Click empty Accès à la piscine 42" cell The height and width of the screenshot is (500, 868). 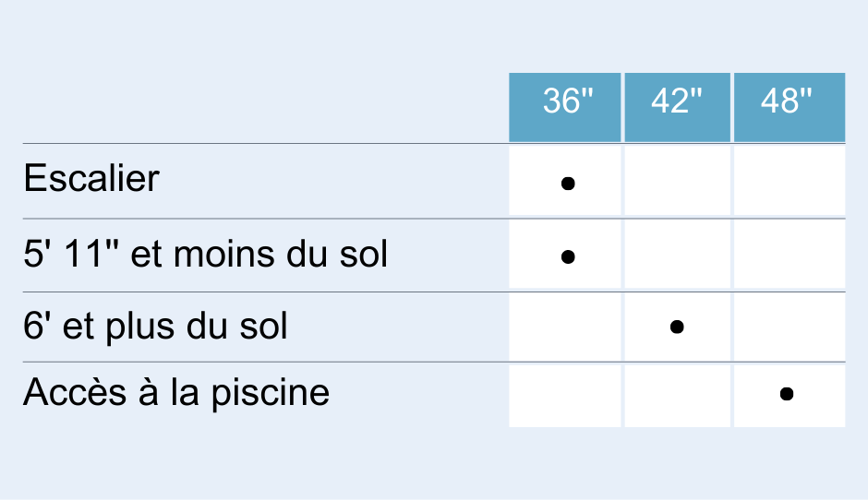(677, 395)
